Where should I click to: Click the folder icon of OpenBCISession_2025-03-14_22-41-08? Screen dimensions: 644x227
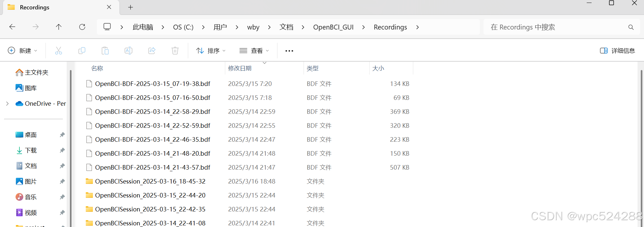tap(89, 223)
